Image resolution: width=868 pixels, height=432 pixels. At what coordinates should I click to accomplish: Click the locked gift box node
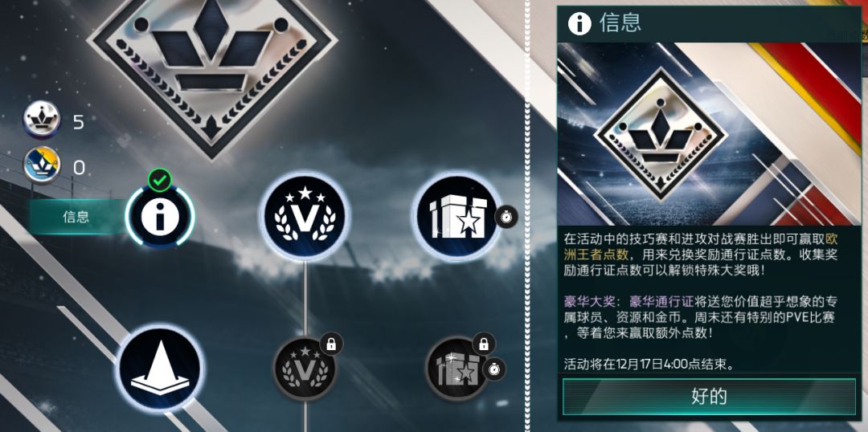457,369
